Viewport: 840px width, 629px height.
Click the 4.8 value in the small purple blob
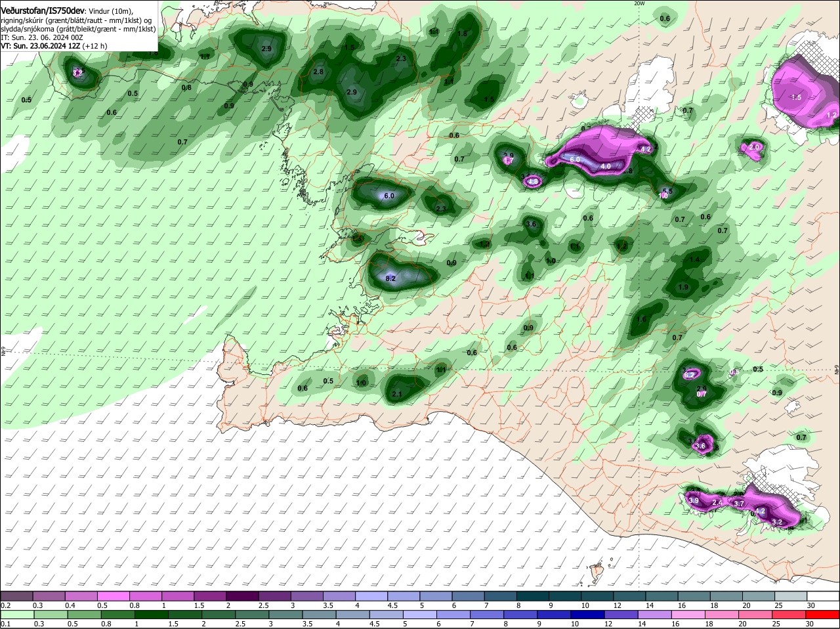(533, 182)
